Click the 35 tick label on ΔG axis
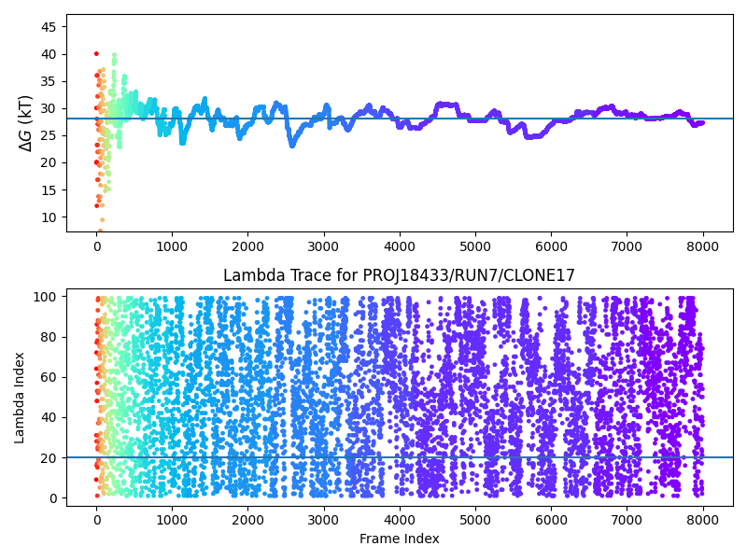 [48, 81]
